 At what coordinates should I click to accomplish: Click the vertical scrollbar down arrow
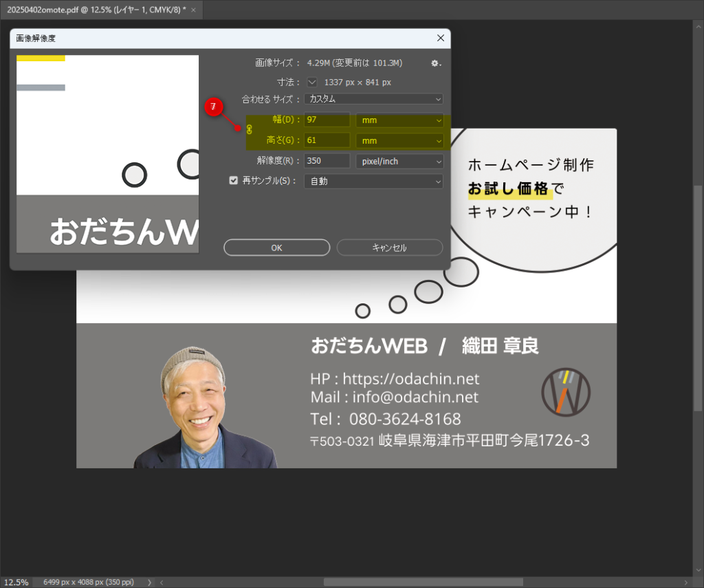pos(698,570)
